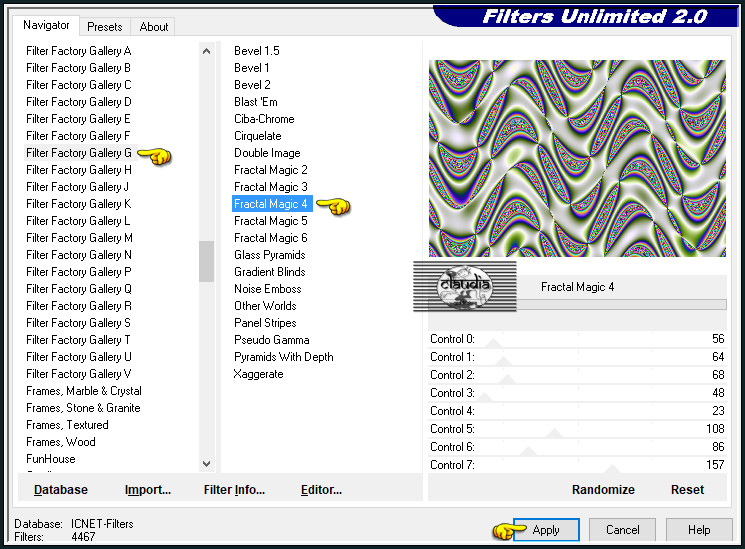Choose the Fractal Magic 3 filter
The height and width of the screenshot is (549, 745).
pos(271,187)
